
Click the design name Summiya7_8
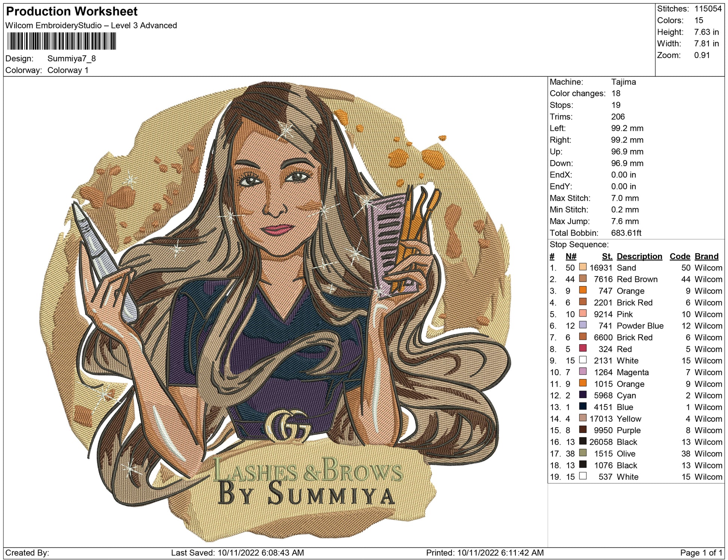tap(71, 59)
